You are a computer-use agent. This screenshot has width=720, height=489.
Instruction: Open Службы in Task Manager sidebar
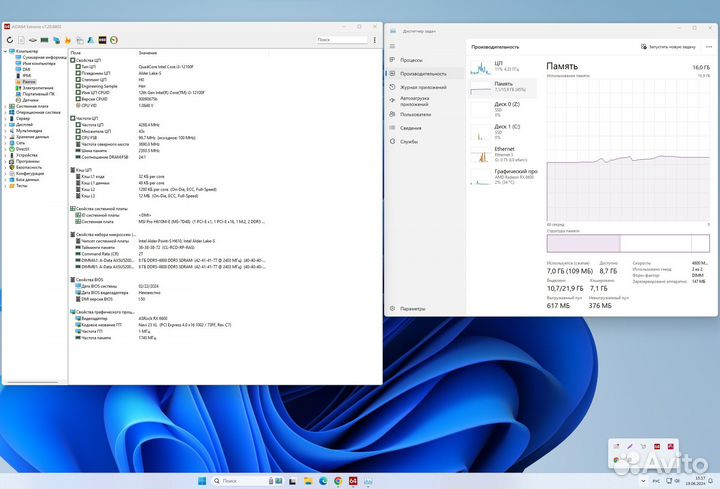425,142
